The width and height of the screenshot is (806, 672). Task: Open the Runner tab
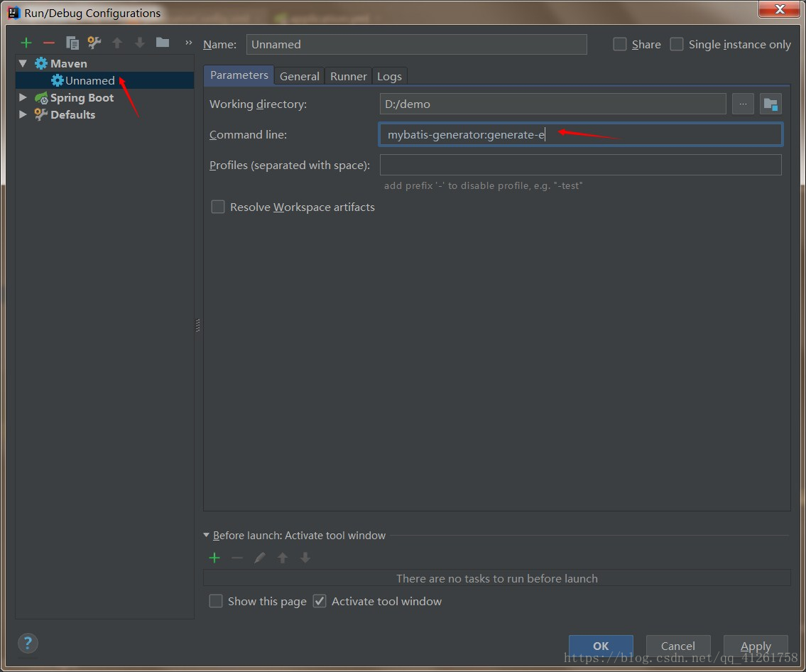point(348,76)
